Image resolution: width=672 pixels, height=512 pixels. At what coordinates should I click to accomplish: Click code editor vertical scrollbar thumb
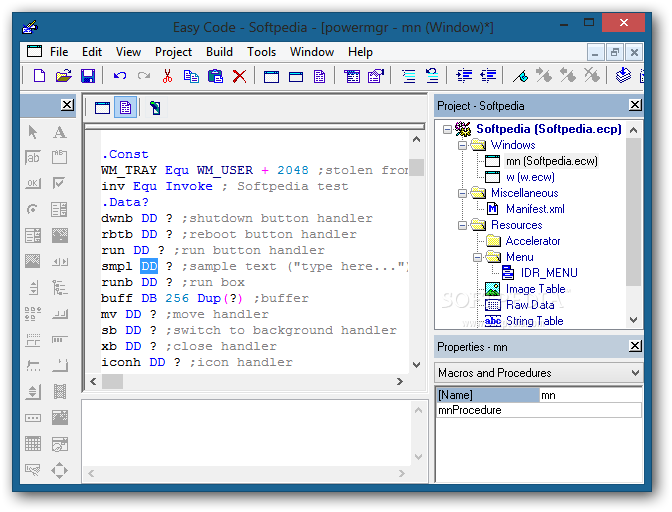tap(417, 167)
